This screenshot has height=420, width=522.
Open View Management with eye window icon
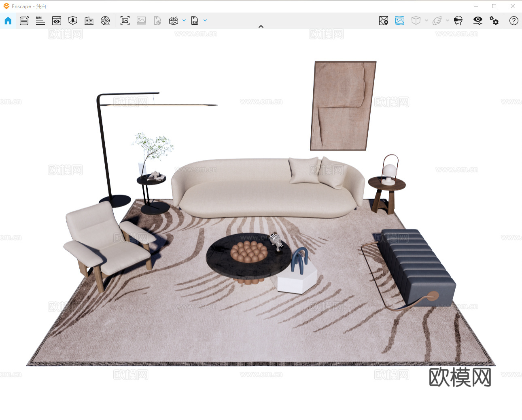click(57, 21)
